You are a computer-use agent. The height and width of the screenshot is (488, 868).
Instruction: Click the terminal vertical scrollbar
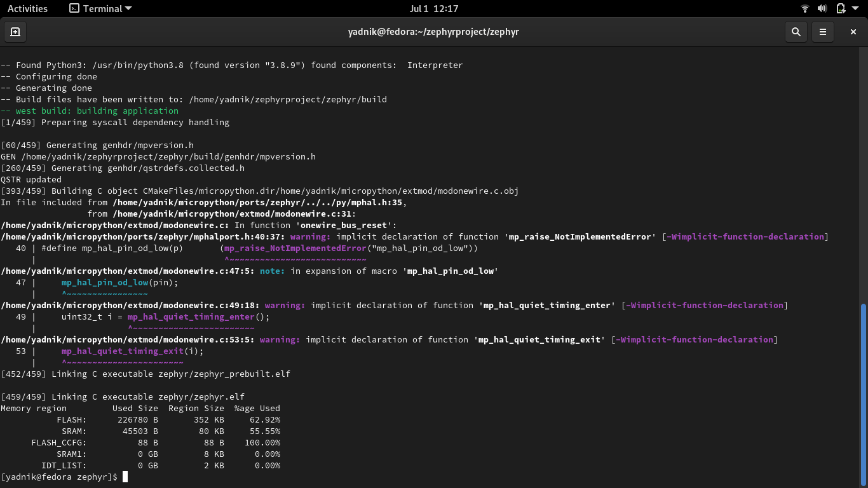(x=863, y=394)
